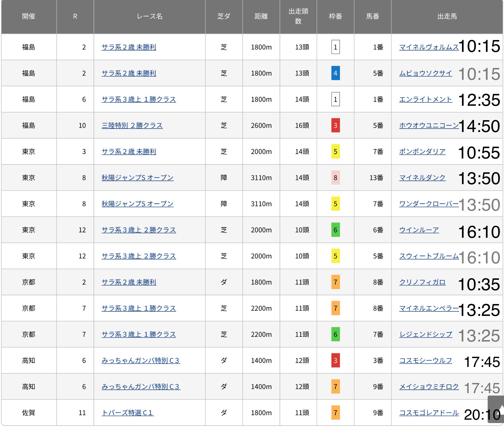The width and height of the screenshot is (504, 427).
Task: Click white frame 1 badge for エンライトメント
Action: click(x=335, y=99)
